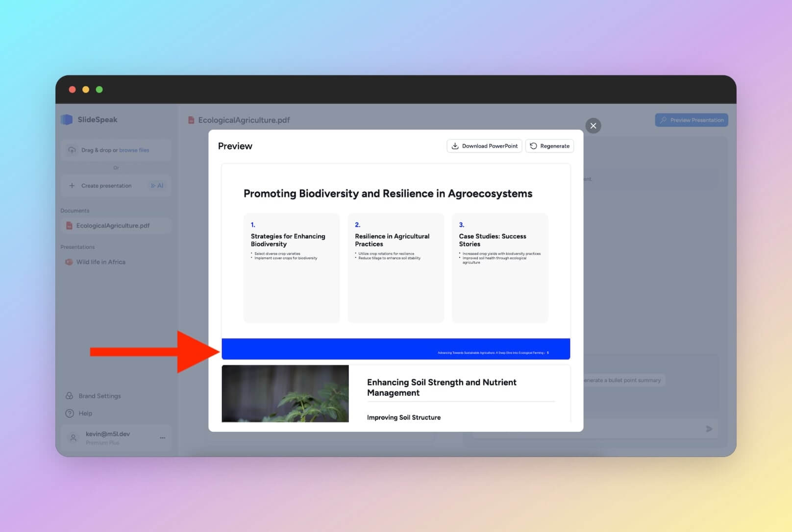This screenshot has width=792, height=532.
Task: Click the AI sparkle badge on Create presentation
Action: [157, 186]
